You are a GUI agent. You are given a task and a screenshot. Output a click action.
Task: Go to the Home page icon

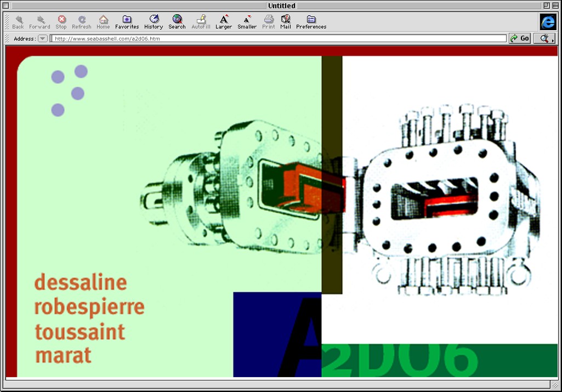[x=103, y=22]
